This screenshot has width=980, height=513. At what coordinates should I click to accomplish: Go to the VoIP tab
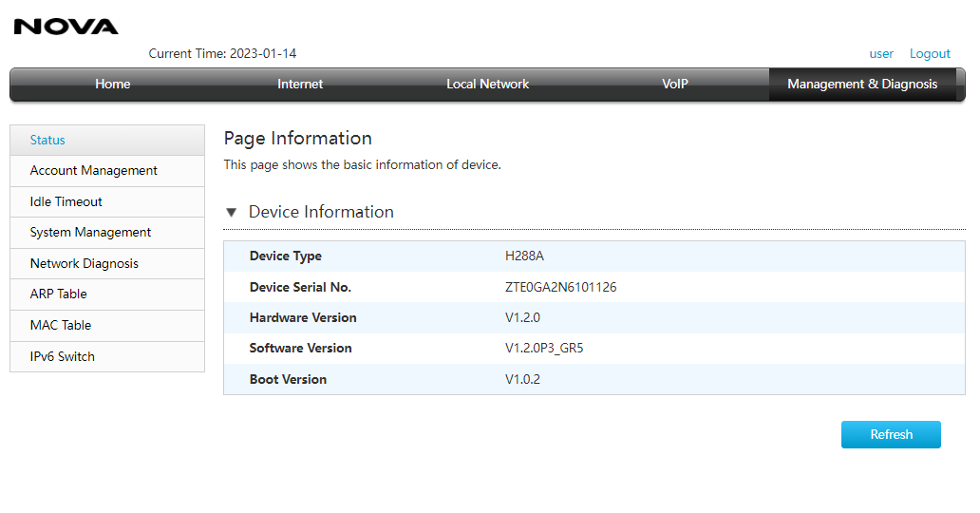[675, 84]
